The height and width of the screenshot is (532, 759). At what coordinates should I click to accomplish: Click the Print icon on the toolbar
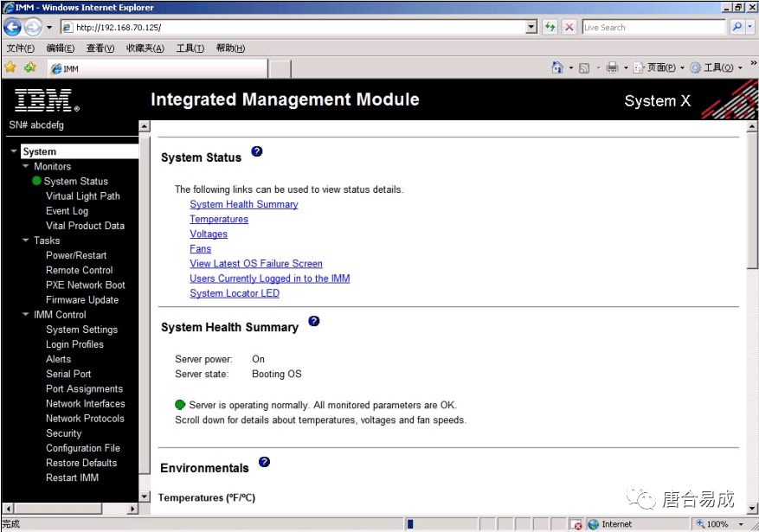[x=612, y=67]
